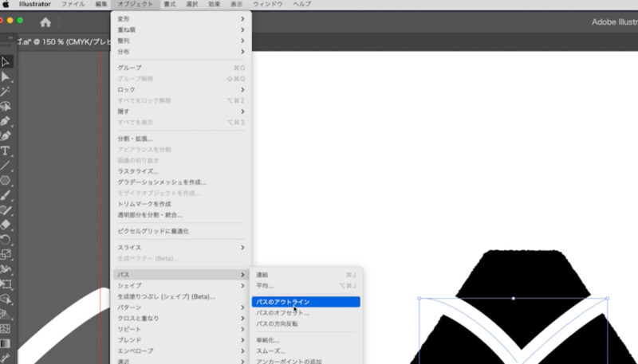
Task: Select the Selection (arrow) tool
Action: (6, 62)
